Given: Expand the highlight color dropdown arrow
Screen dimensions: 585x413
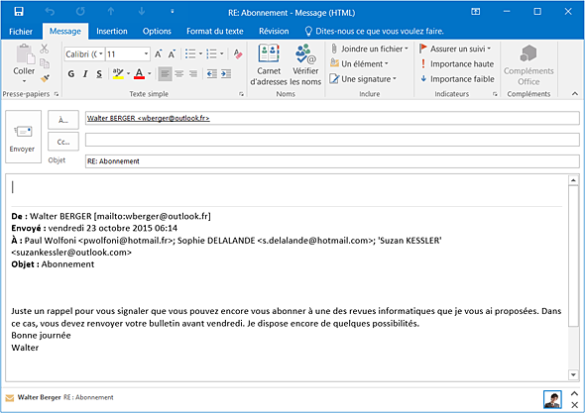Looking at the screenshot, I should [x=128, y=74].
